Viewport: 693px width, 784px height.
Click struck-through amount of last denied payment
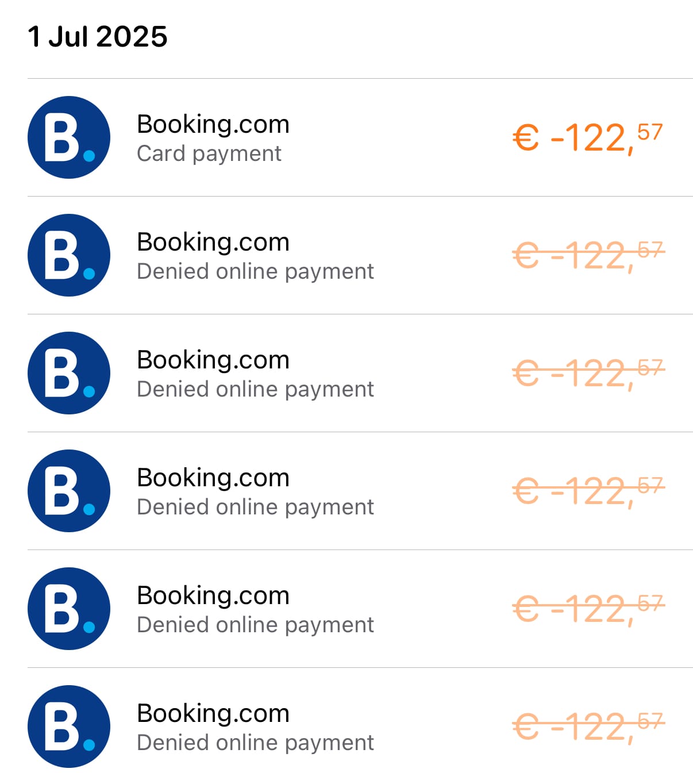588,727
